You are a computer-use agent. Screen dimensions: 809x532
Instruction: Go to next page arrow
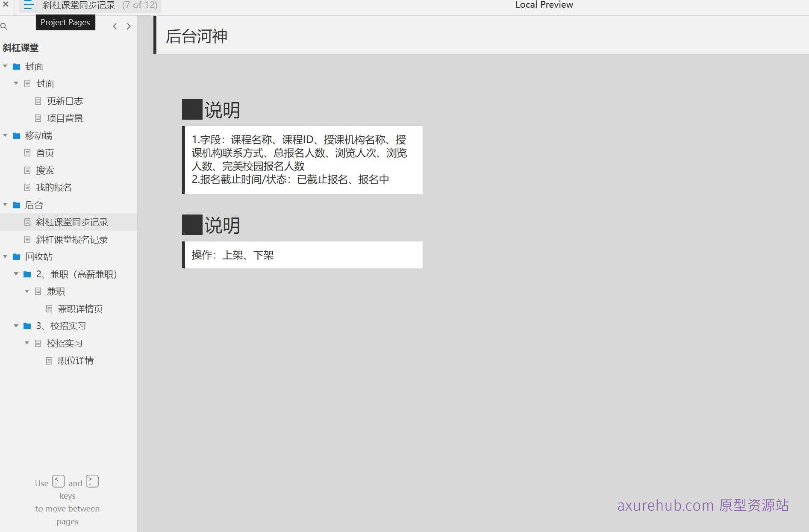(128, 26)
